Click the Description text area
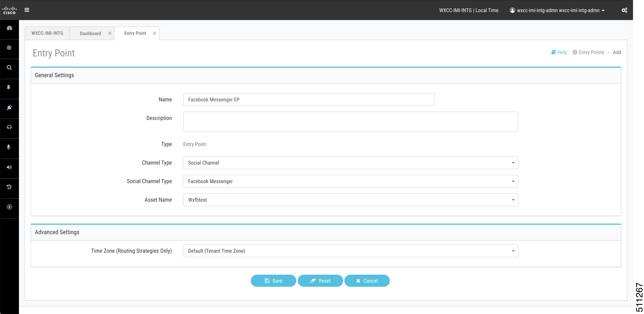The image size is (644, 314). tap(350, 122)
